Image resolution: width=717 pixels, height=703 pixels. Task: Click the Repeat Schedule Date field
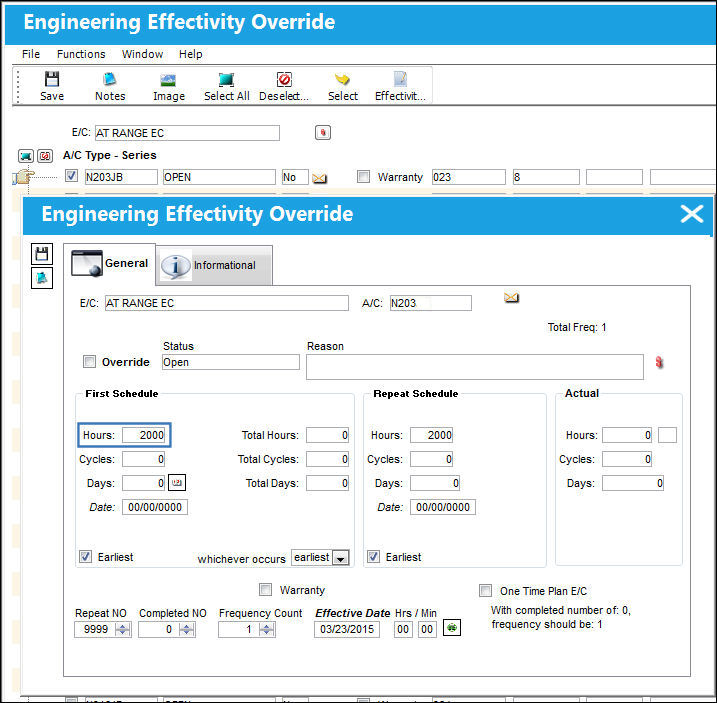click(x=443, y=507)
